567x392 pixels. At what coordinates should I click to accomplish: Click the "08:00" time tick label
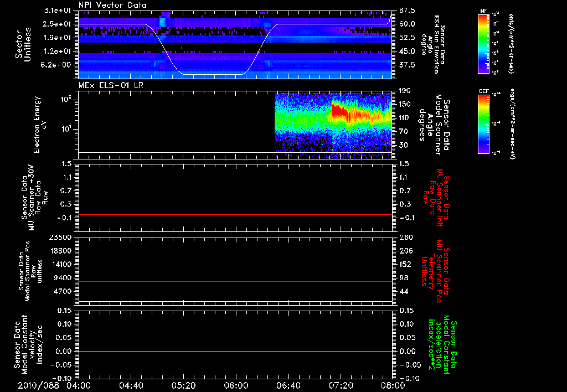pyautogui.click(x=393, y=385)
